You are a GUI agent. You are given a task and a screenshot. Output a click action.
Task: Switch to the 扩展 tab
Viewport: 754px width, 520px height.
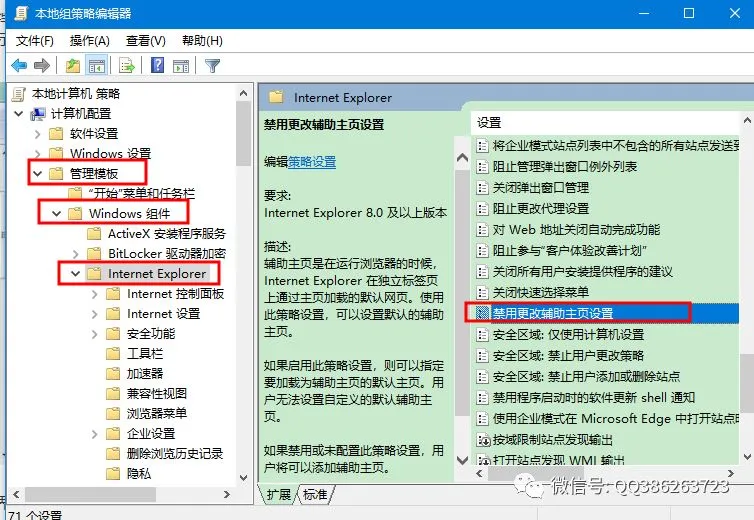(x=278, y=495)
